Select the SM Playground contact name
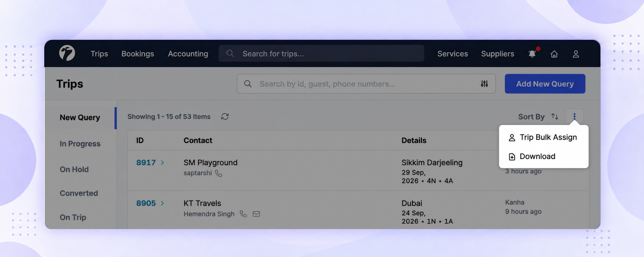Viewport: 644px width, 257px height. point(210,163)
